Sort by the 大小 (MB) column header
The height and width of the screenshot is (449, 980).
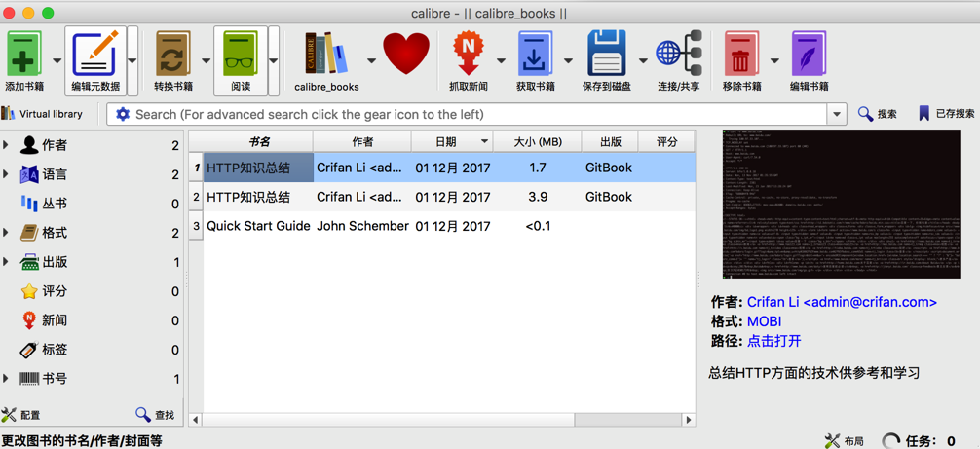(538, 142)
